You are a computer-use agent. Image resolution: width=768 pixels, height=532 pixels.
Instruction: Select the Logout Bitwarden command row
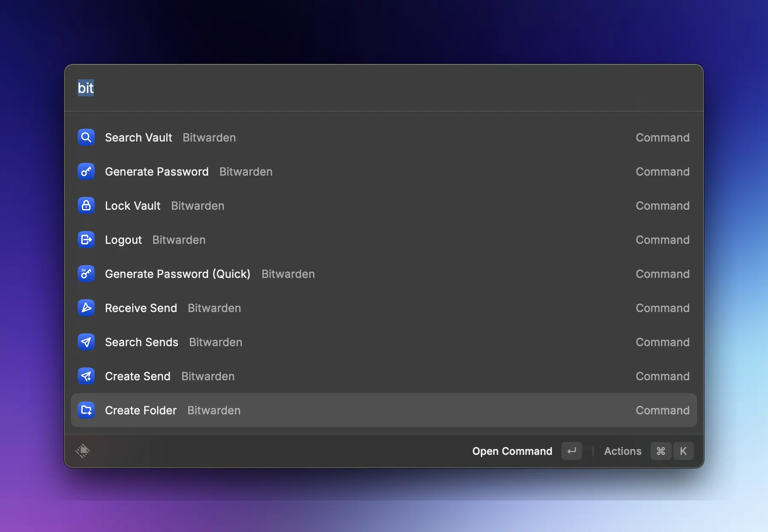pyautogui.click(x=299, y=240)
